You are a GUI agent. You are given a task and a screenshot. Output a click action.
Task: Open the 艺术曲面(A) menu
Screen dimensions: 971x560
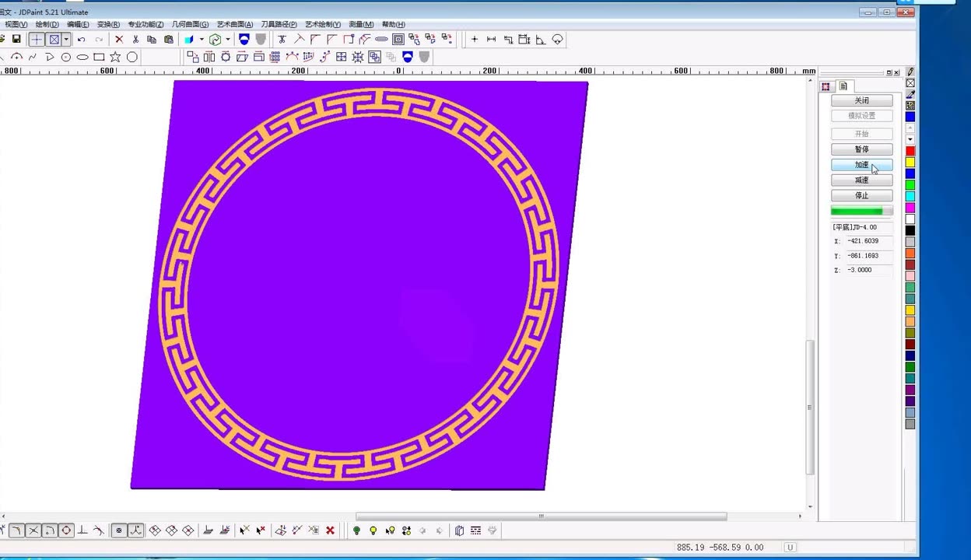pos(234,25)
